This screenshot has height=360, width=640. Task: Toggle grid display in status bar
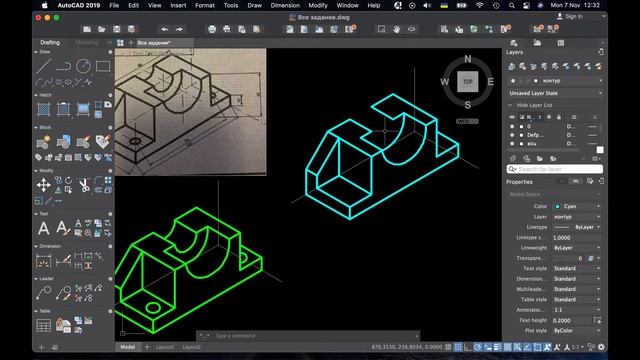click(x=448, y=347)
